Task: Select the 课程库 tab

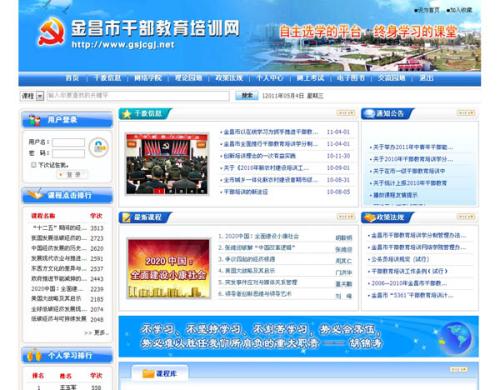Action: [x=160, y=373]
